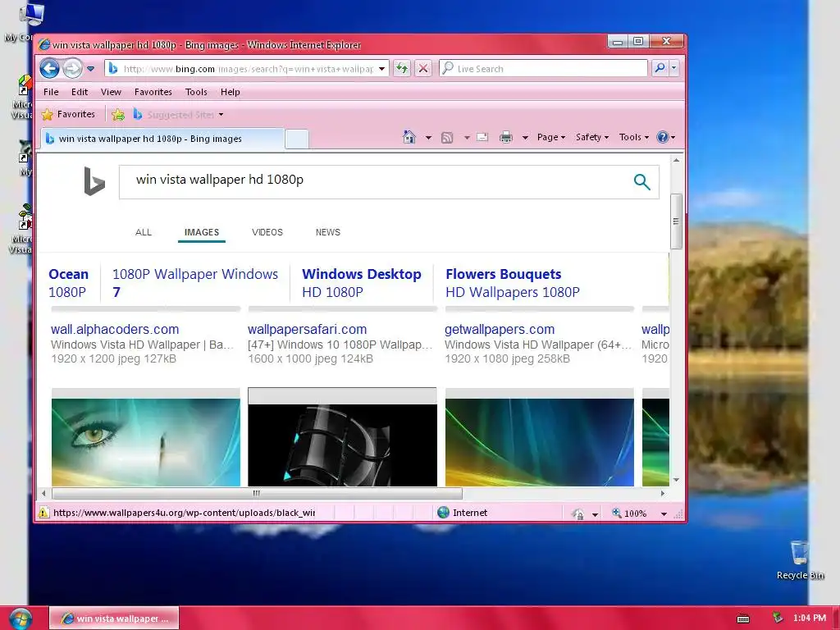Click the Read Mail envelope icon
Viewport: 840px width, 630px height.
coord(482,137)
